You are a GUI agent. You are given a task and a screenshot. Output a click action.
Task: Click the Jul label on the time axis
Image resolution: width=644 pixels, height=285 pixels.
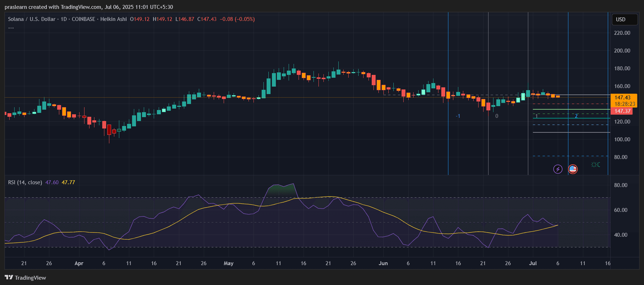pyautogui.click(x=533, y=263)
